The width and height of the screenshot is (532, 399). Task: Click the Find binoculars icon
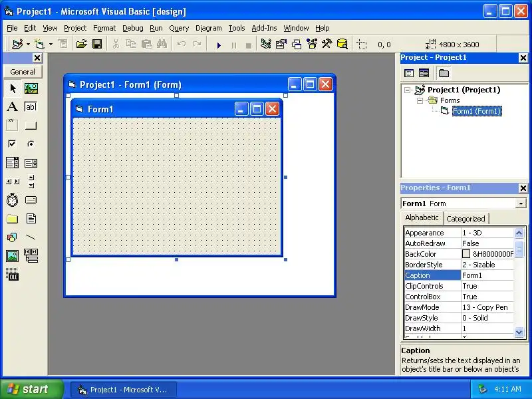[x=162, y=44]
